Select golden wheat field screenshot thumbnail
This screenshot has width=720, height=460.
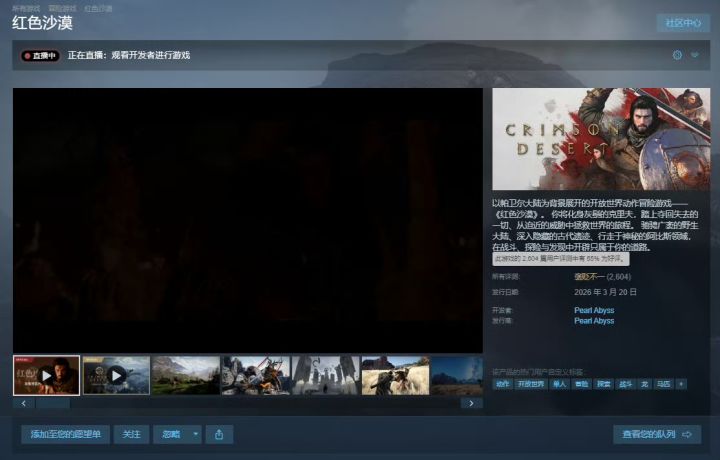point(395,376)
